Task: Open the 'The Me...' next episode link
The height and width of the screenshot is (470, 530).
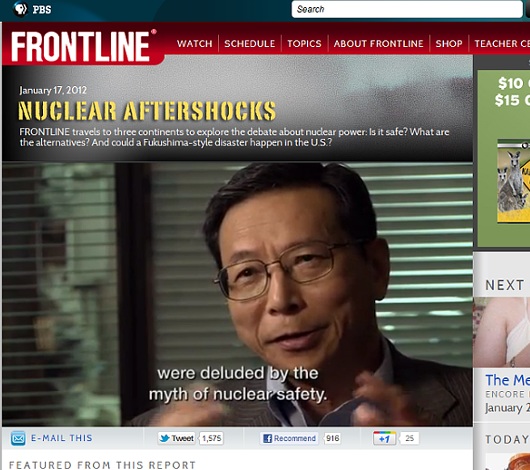Action: click(507, 380)
